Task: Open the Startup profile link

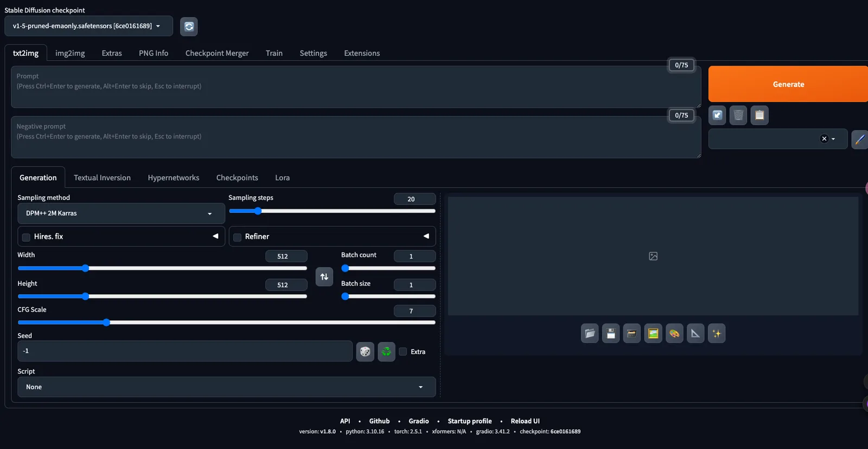Action: coord(470,421)
